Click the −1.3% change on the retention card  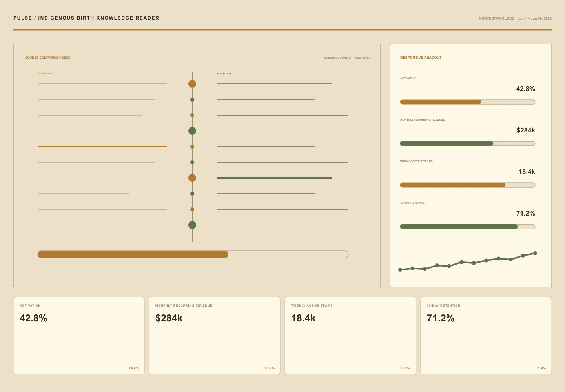click(541, 368)
